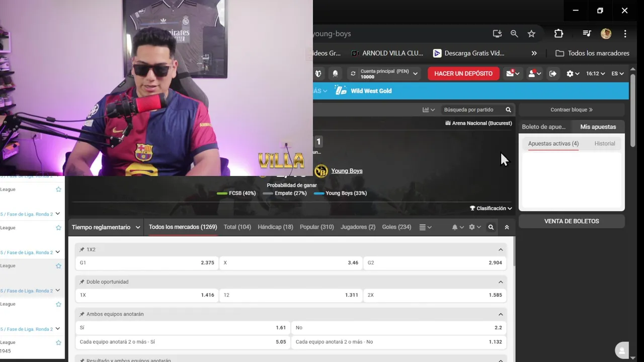The height and width of the screenshot is (362, 644).
Task: Select X draw odds 3.46
Action: [x=291, y=263]
